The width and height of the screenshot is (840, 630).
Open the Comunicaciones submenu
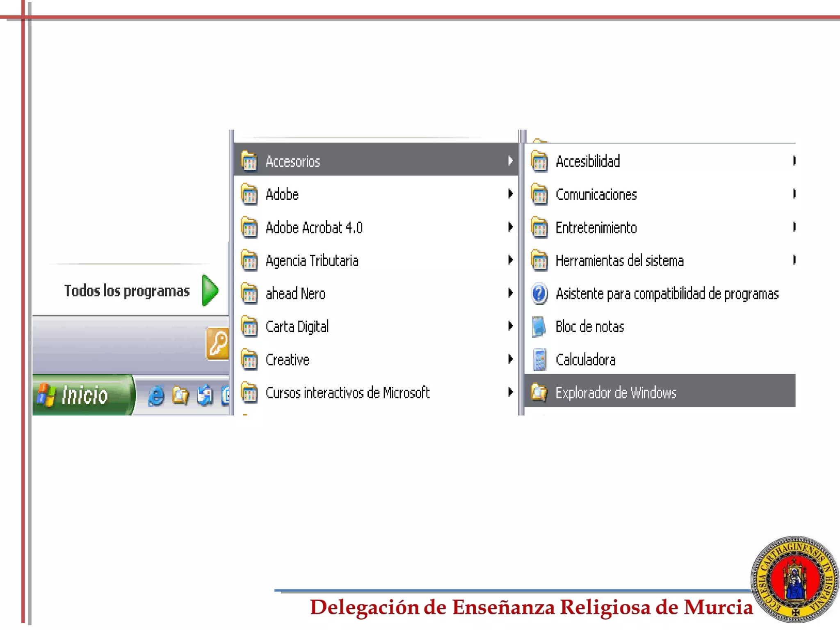(596, 194)
